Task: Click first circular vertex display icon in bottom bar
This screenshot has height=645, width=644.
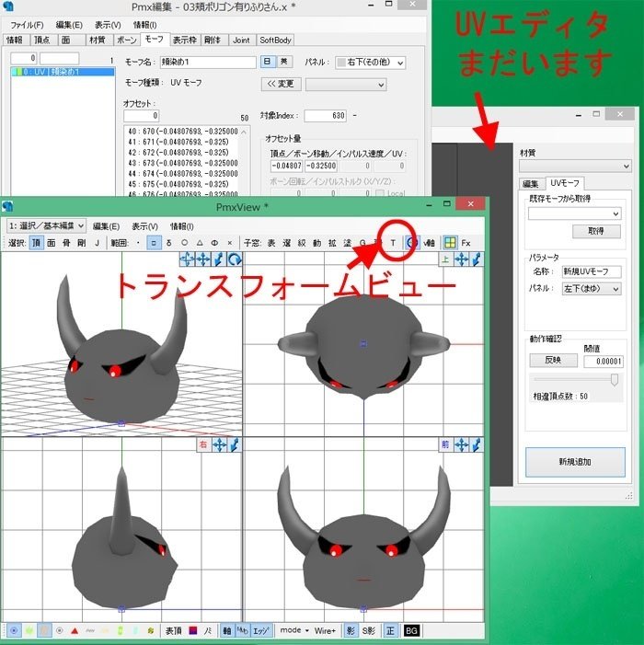Action: [14, 630]
